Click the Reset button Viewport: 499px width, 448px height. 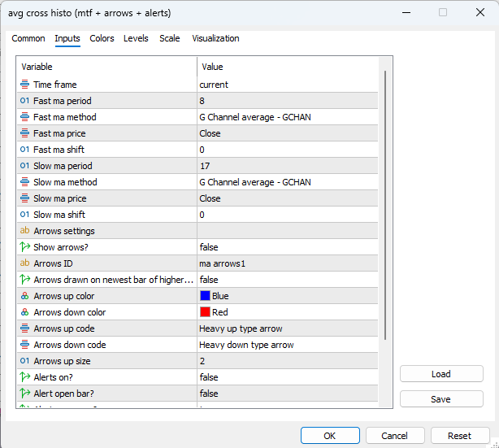[x=459, y=436]
